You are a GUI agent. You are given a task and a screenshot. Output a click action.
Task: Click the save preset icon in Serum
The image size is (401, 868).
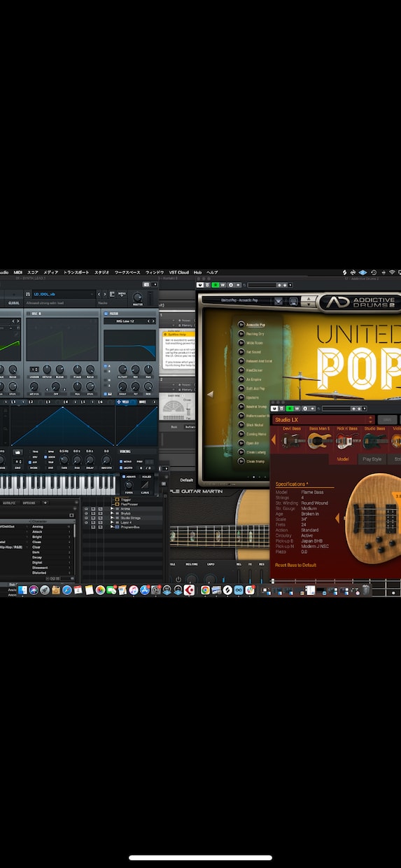pos(28,294)
